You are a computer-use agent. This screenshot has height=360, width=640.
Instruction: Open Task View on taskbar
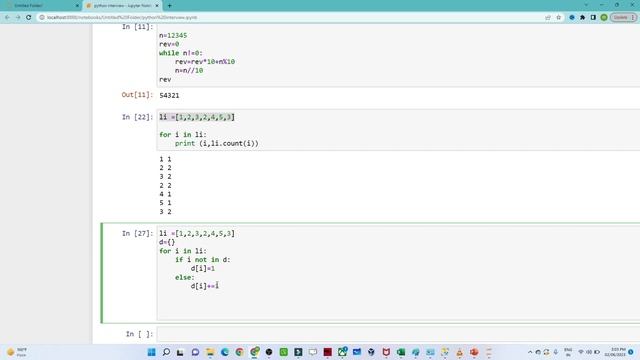180,352
